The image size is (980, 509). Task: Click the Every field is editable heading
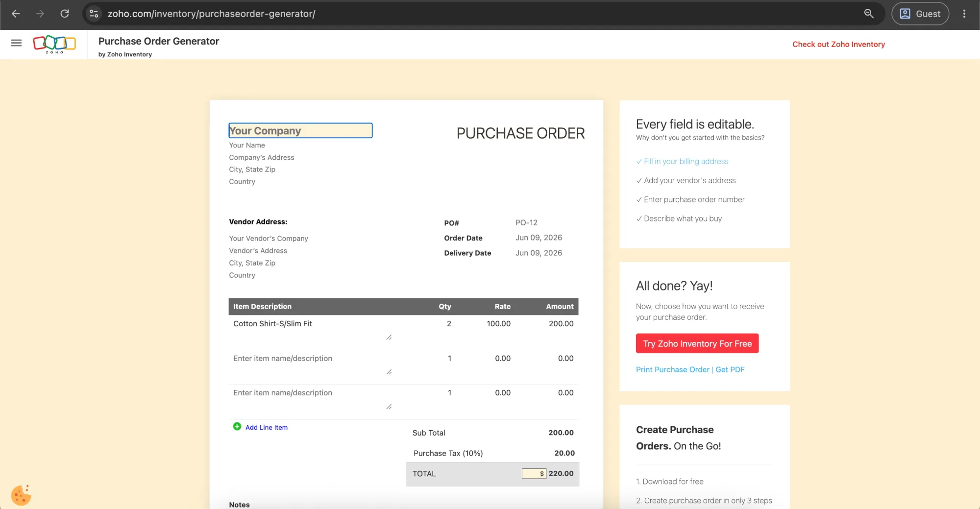695,124
